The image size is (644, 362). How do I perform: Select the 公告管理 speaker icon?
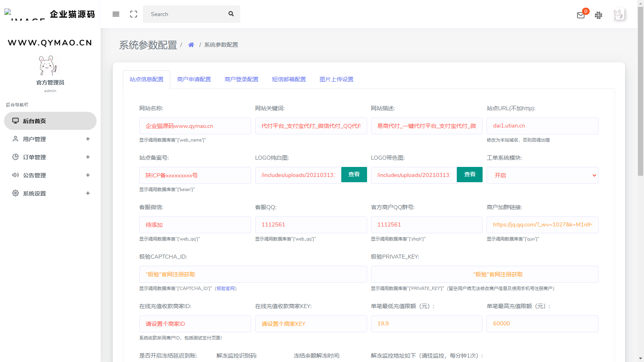click(x=15, y=175)
